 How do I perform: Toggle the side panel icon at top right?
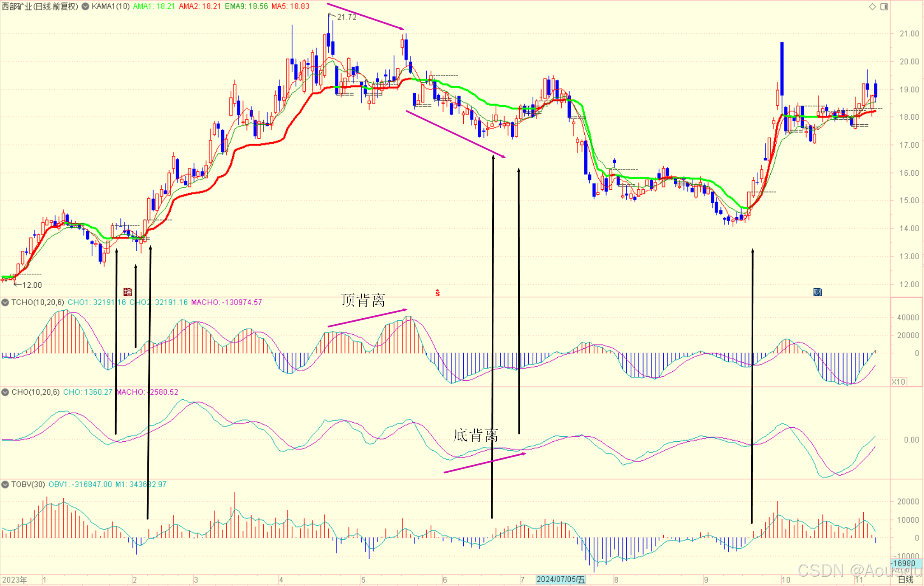884,6
